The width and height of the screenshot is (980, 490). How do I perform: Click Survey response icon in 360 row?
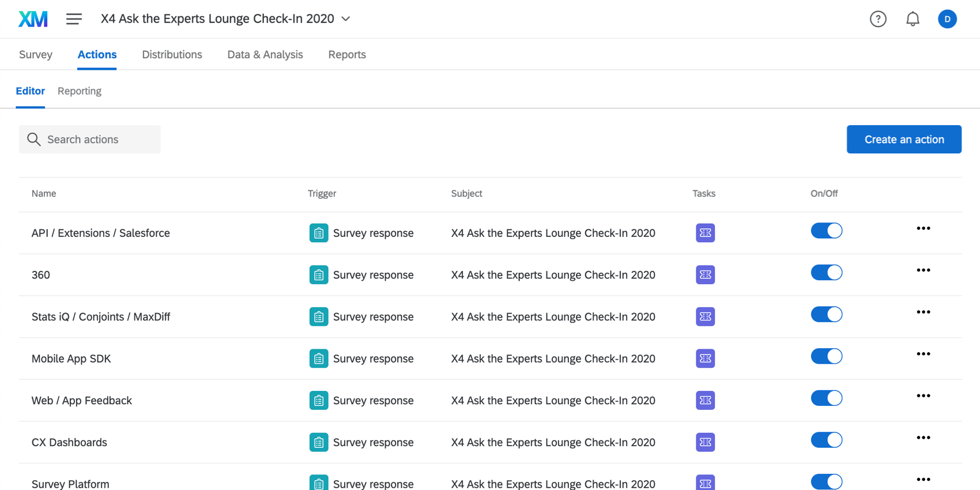tap(319, 275)
